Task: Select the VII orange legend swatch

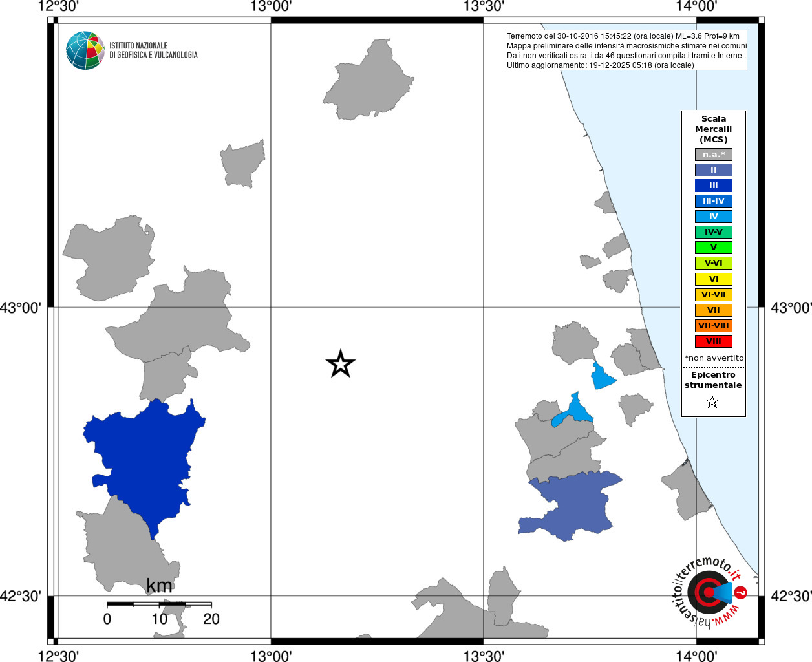Action: click(714, 310)
